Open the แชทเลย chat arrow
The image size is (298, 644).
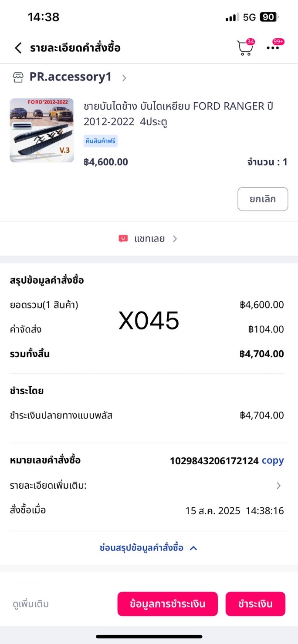[x=175, y=238]
